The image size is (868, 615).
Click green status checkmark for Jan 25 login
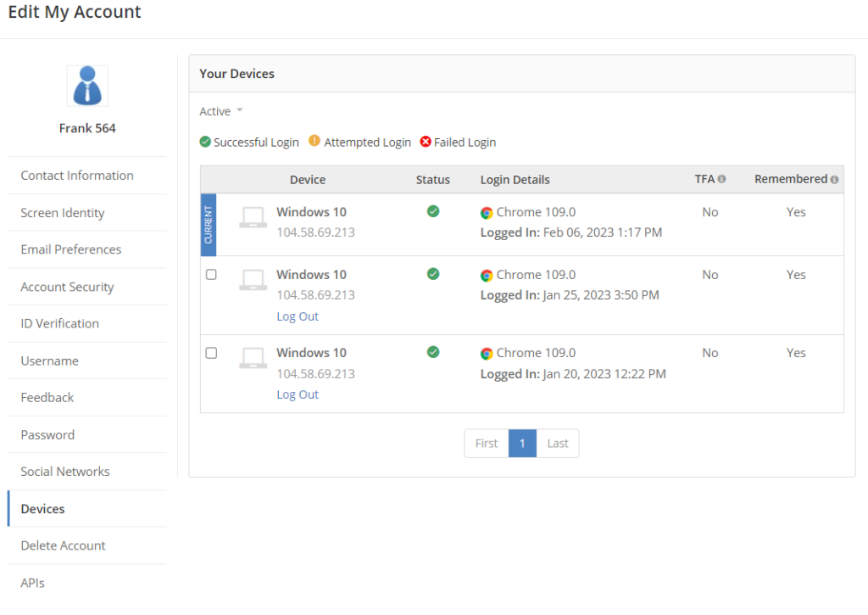pyautogui.click(x=433, y=274)
